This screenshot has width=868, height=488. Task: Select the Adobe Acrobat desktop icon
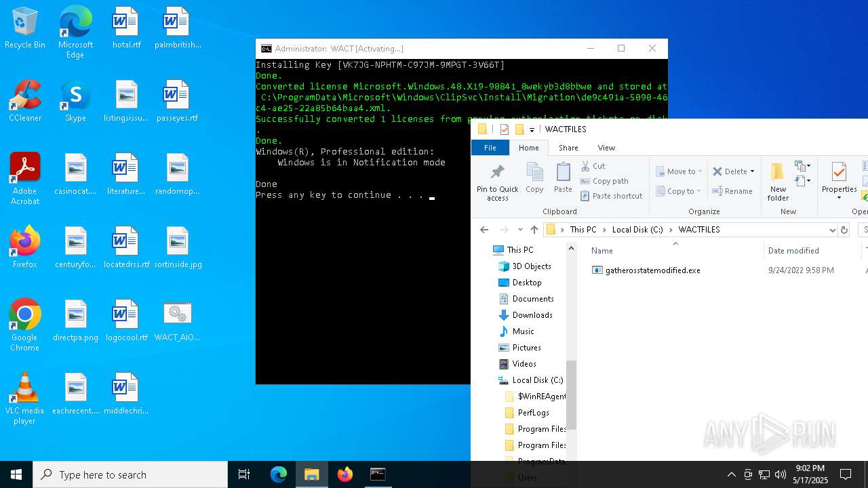[x=25, y=179]
